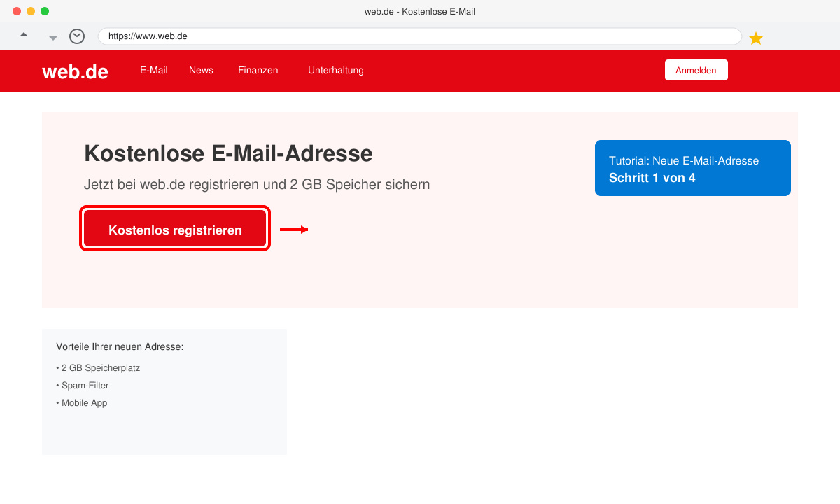Open the Unterhaltung navigation item
The height and width of the screenshot is (504, 840).
tap(336, 70)
